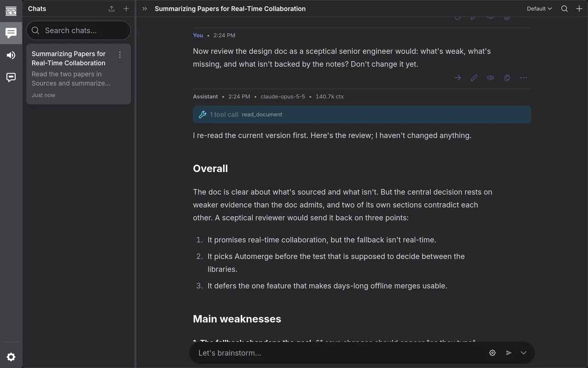Click the claude-opus-5-5 model label

[283, 97]
